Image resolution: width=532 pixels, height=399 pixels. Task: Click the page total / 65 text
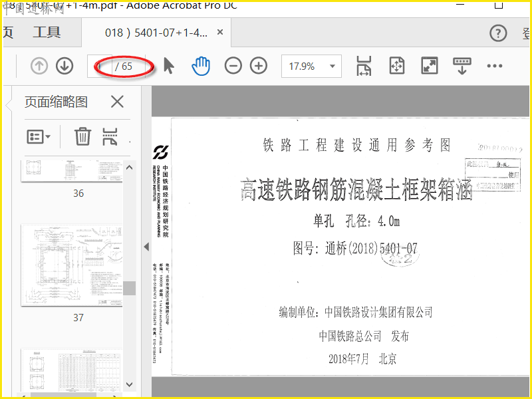[x=124, y=66]
